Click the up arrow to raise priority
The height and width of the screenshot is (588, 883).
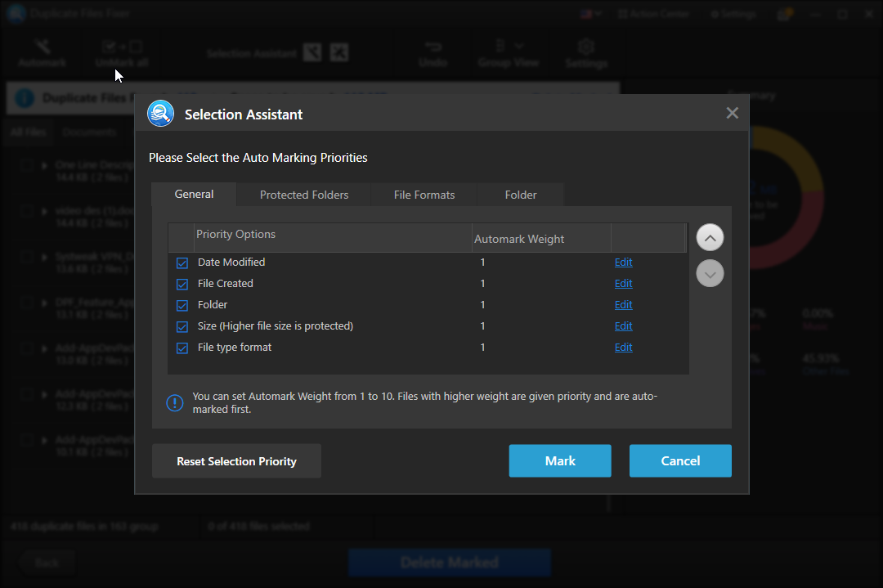(x=710, y=237)
